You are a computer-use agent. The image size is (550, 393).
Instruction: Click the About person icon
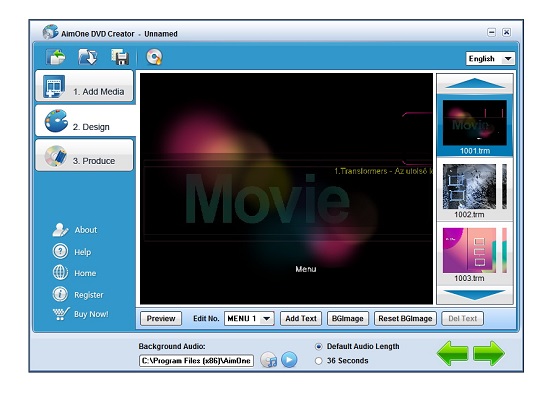click(x=60, y=230)
